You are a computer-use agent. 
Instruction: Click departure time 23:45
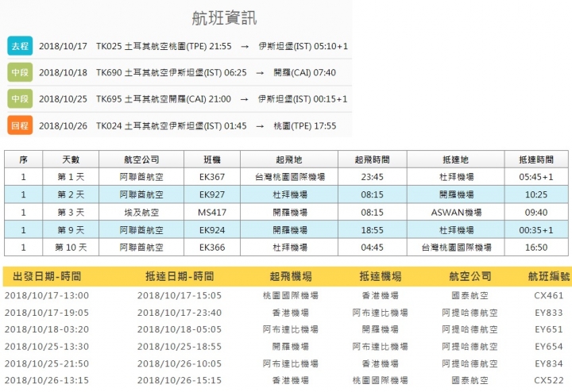click(x=372, y=177)
